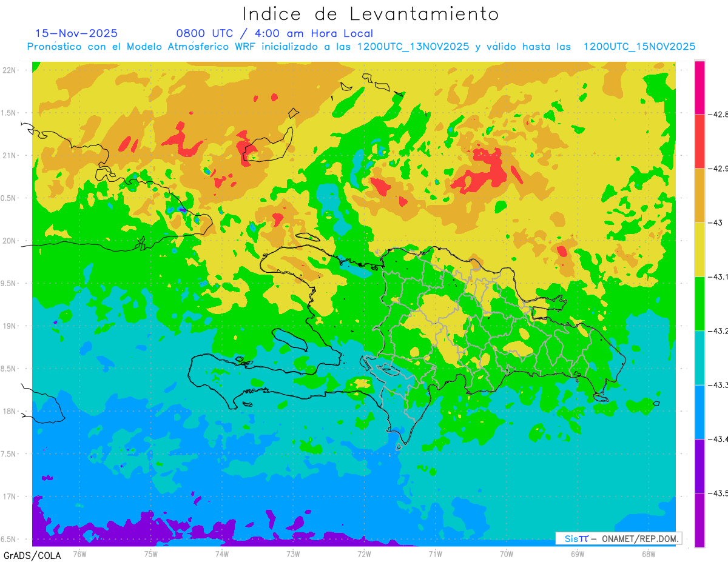This screenshot has width=728, height=562.
Task: Click the 69W longitude label
Action: [578, 553]
